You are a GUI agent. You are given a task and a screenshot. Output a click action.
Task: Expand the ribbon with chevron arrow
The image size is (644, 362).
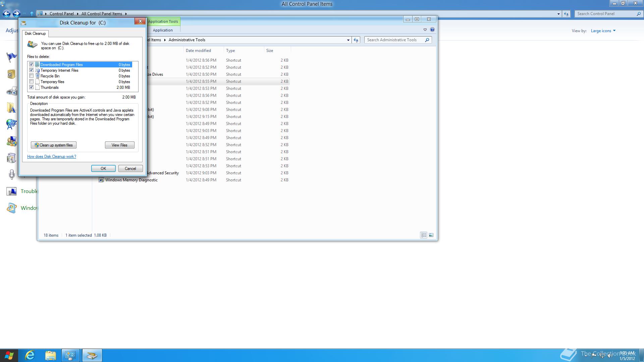coord(425,30)
